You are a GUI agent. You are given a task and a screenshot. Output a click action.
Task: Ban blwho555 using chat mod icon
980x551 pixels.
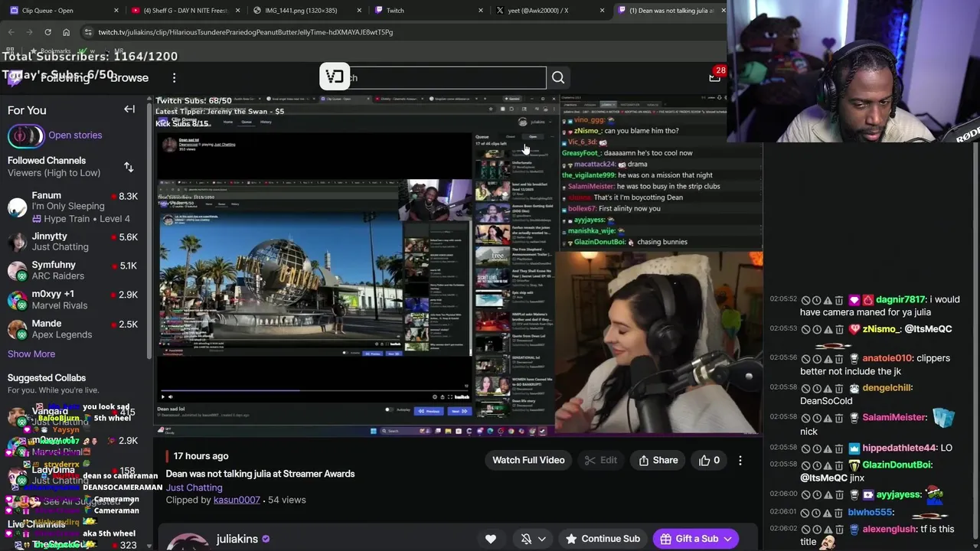pos(805,513)
